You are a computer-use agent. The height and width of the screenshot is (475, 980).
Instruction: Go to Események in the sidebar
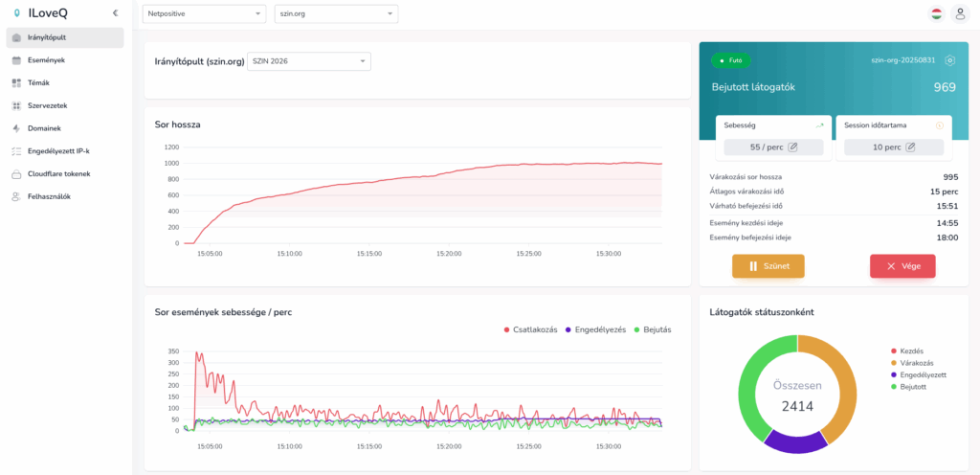point(45,60)
